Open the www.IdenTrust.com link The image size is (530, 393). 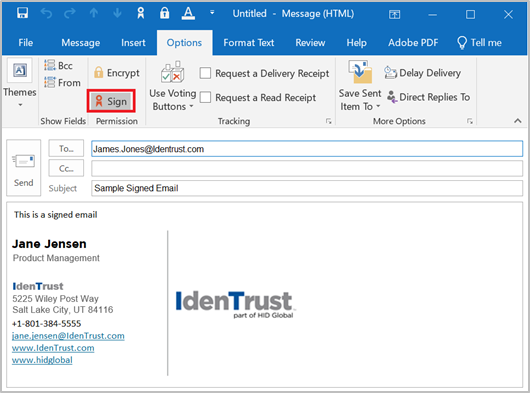(x=53, y=348)
